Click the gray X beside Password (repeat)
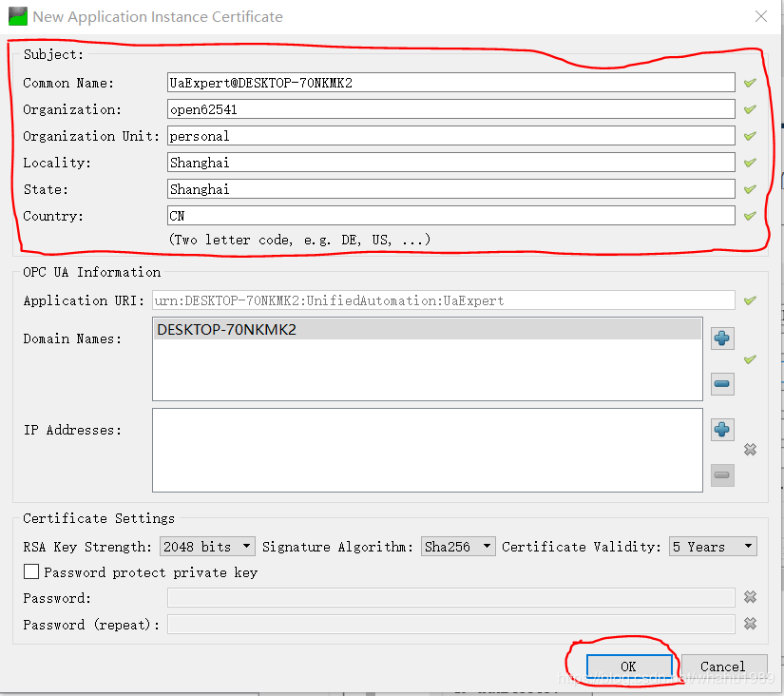784x696 pixels. pyautogui.click(x=750, y=624)
